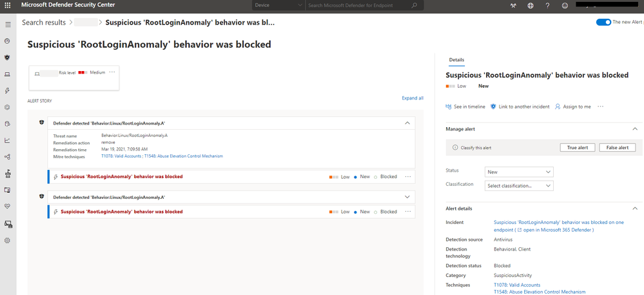Click the 'Behavioral, Client' detection technology value
644x295 pixels.
coord(512,249)
